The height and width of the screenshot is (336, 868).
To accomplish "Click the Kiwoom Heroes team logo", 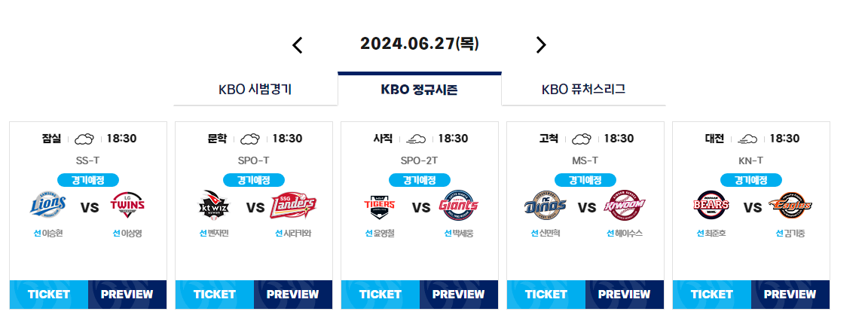I will pos(625,206).
